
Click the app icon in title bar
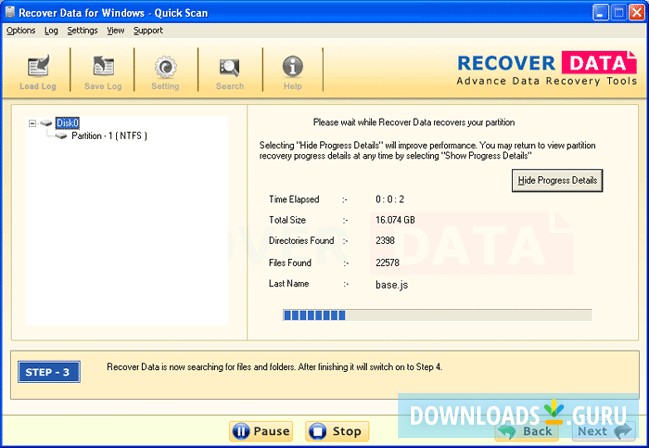[x=10, y=12]
